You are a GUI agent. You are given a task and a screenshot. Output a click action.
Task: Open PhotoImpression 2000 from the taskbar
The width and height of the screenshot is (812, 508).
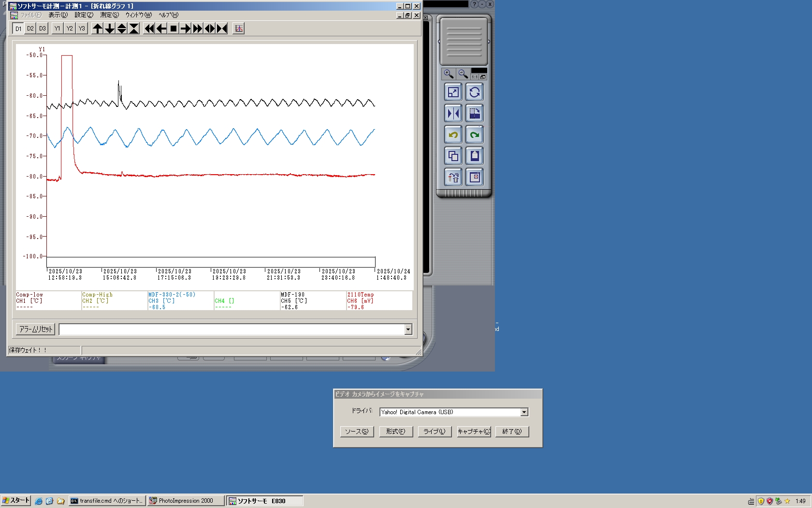click(x=186, y=501)
